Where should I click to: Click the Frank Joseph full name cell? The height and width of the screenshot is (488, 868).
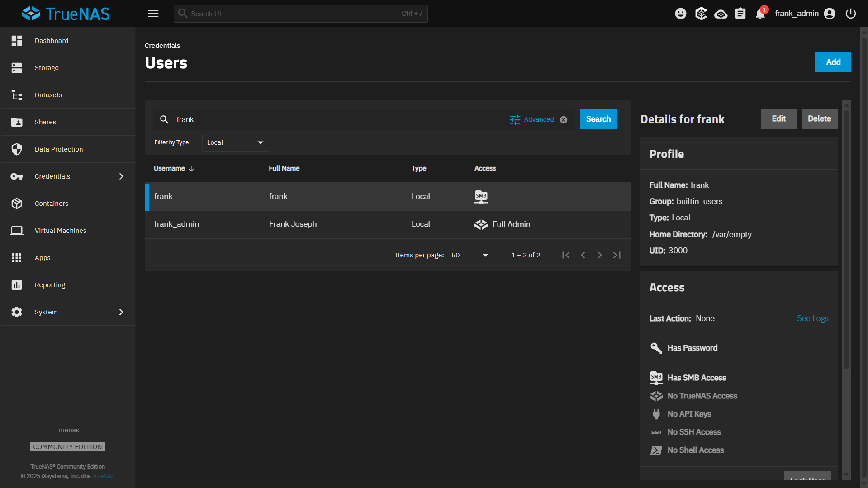coord(293,224)
